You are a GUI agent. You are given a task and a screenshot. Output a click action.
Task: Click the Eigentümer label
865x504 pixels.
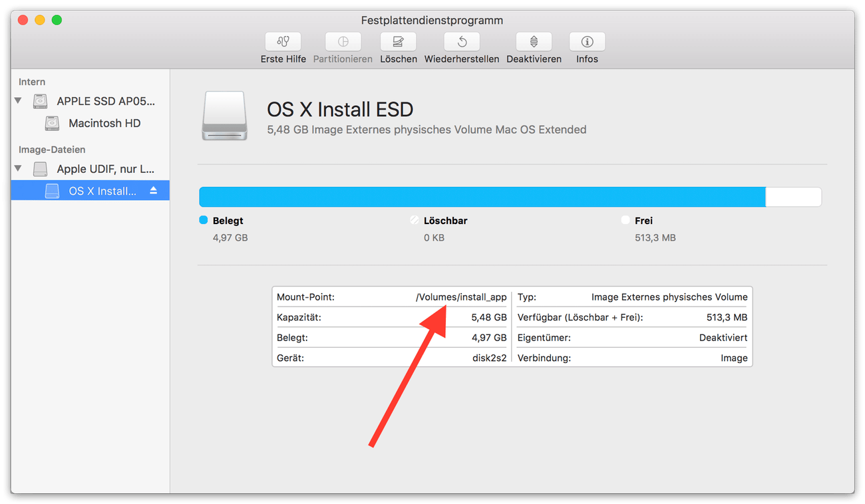[x=544, y=338]
